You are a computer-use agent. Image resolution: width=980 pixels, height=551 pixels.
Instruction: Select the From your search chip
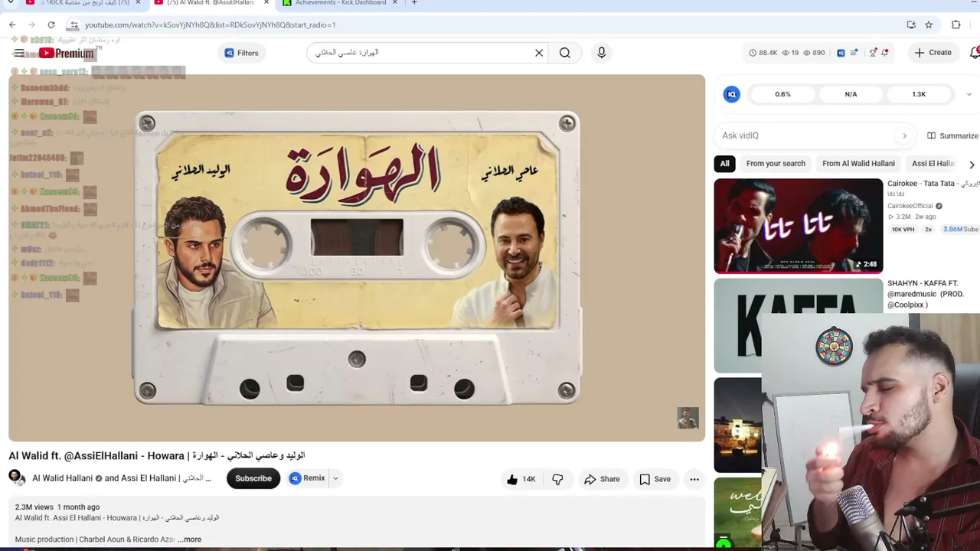(776, 164)
